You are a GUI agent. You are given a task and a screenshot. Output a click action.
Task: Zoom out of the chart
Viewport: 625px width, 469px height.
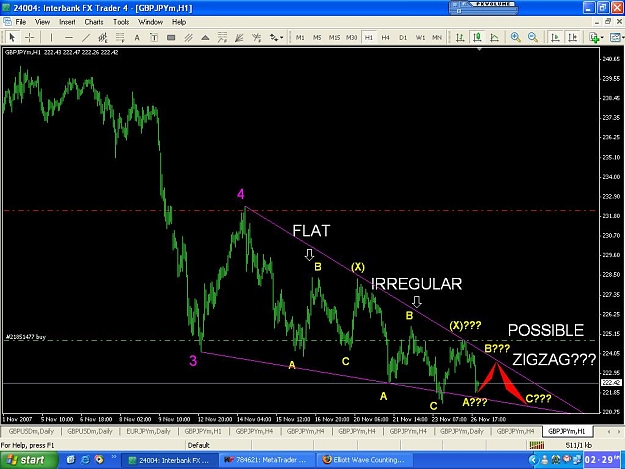(x=533, y=37)
